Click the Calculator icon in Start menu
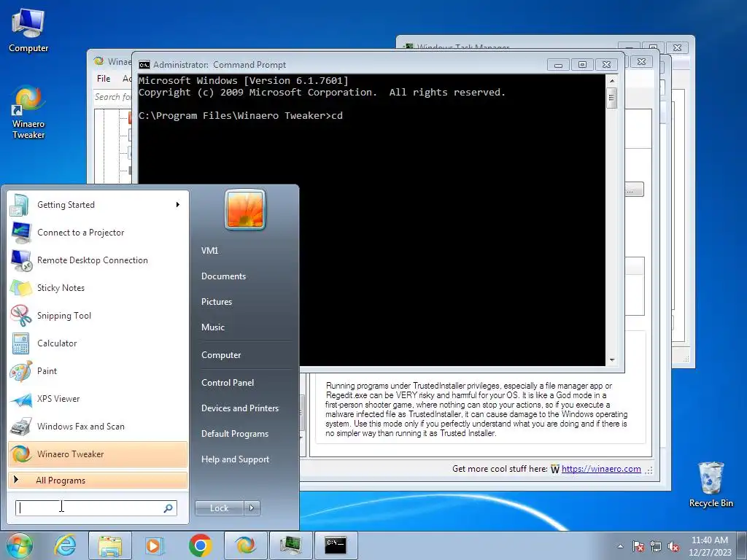Image resolution: width=747 pixels, height=560 pixels. pyautogui.click(x=20, y=343)
